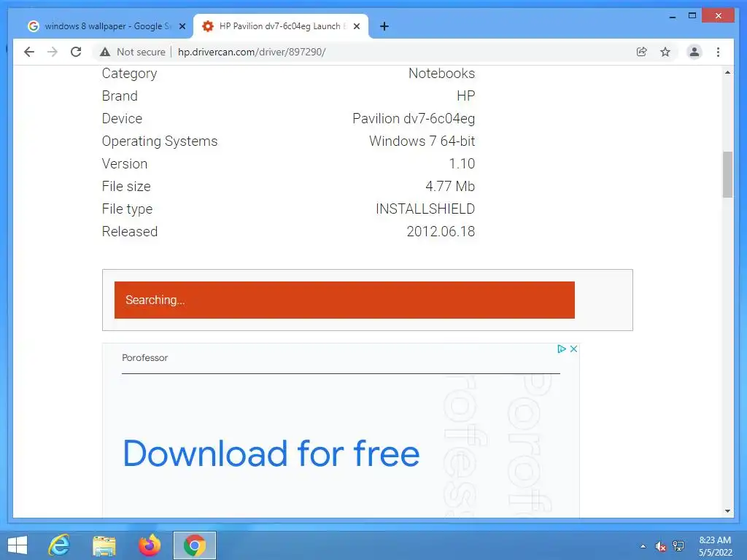The width and height of the screenshot is (747, 560).
Task: Click the Chrome taskbar icon
Action: point(194,545)
